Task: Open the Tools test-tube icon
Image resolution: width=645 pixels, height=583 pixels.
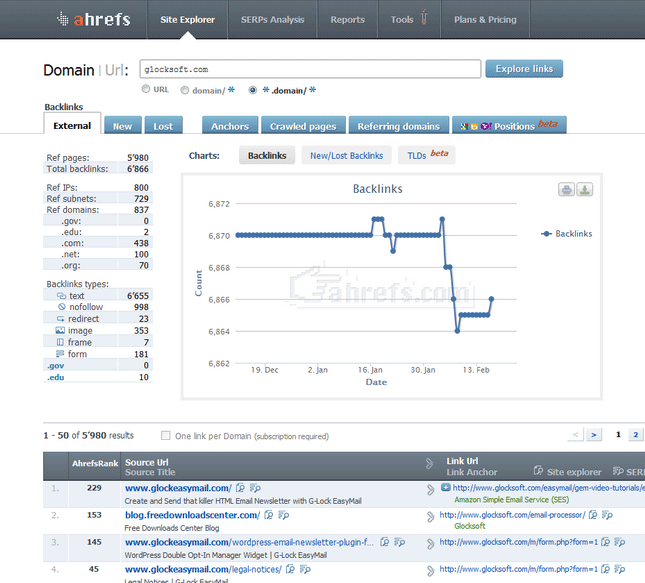Action: 424,17
